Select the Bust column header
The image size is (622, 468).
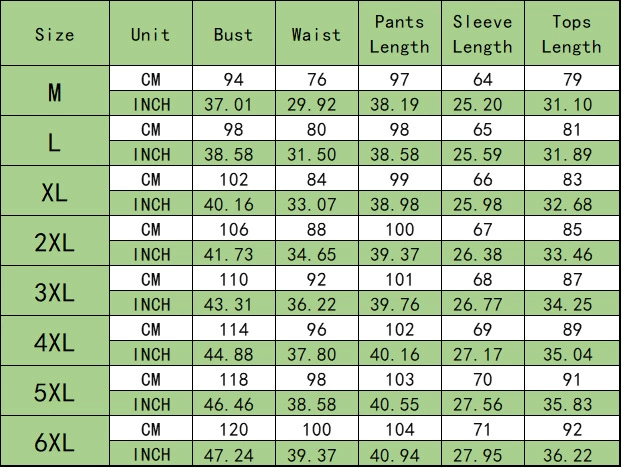(x=233, y=34)
